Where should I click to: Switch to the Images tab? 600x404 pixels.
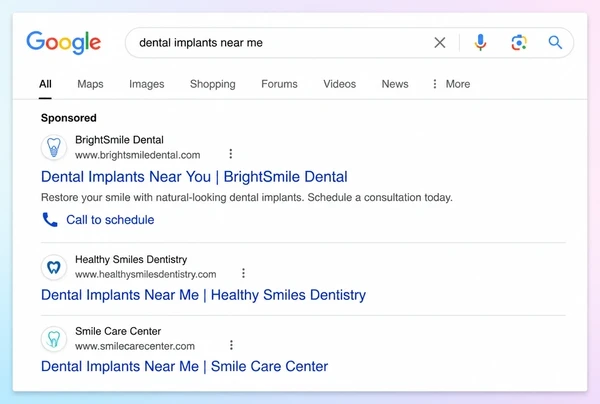tap(147, 84)
